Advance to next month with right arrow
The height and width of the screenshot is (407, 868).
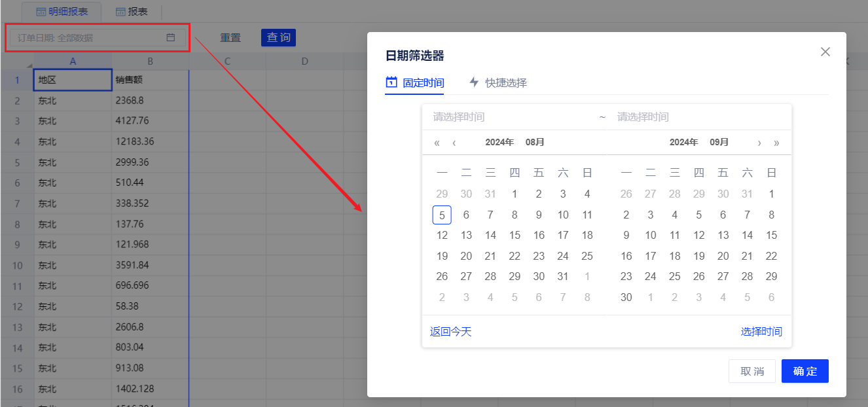[759, 143]
